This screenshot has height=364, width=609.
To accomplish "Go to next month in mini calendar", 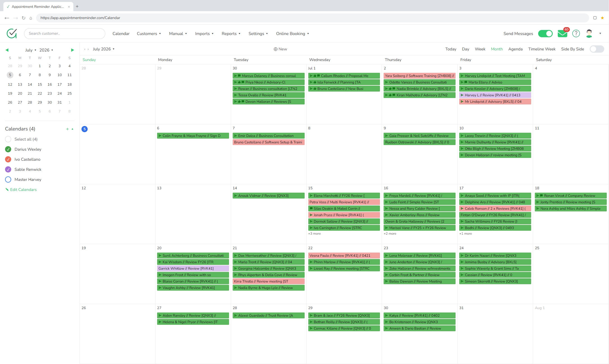I will pos(73,50).
